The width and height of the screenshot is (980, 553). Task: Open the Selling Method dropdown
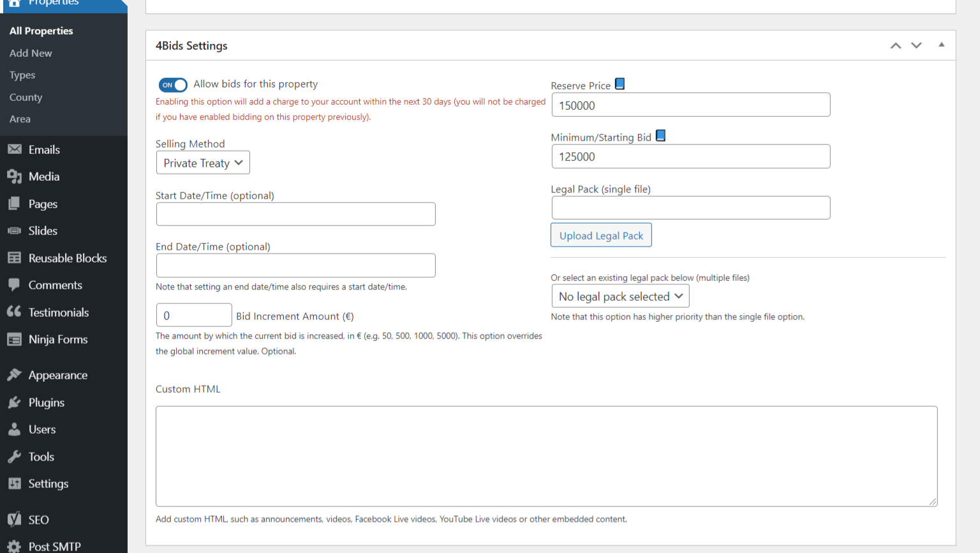click(203, 163)
